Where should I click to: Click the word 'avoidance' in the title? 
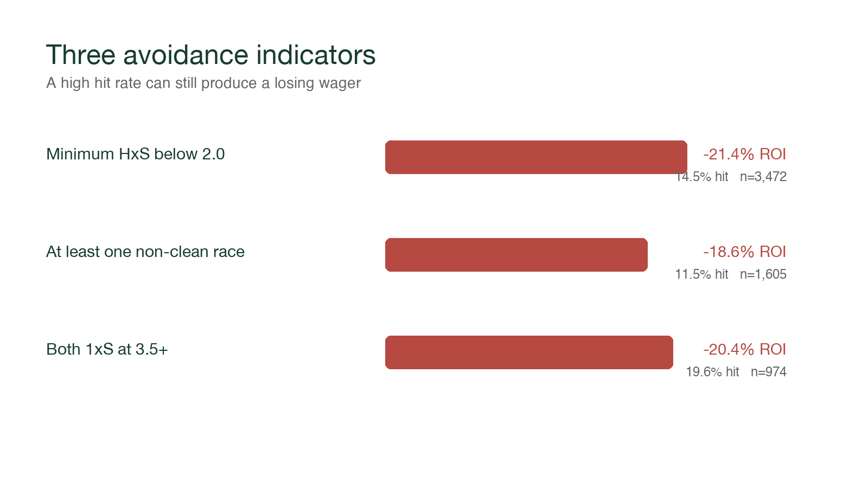pos(186,55)
